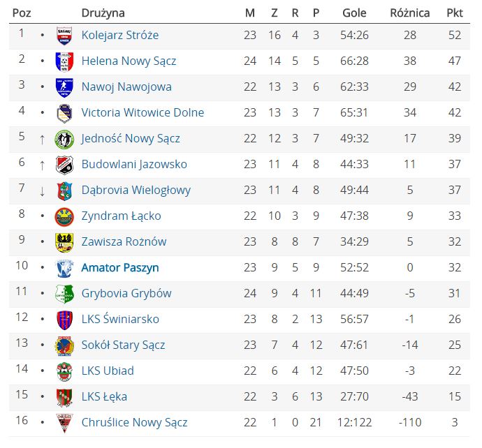This screenshot has width=482, height=448.
Task: Open the LKS Ubiad team page
Action: click(108, 371)
